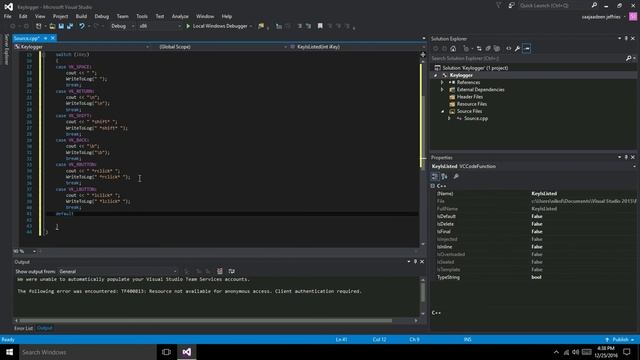
Task: Click the Visual Studio taskbar icon
Action: point(187,352)
